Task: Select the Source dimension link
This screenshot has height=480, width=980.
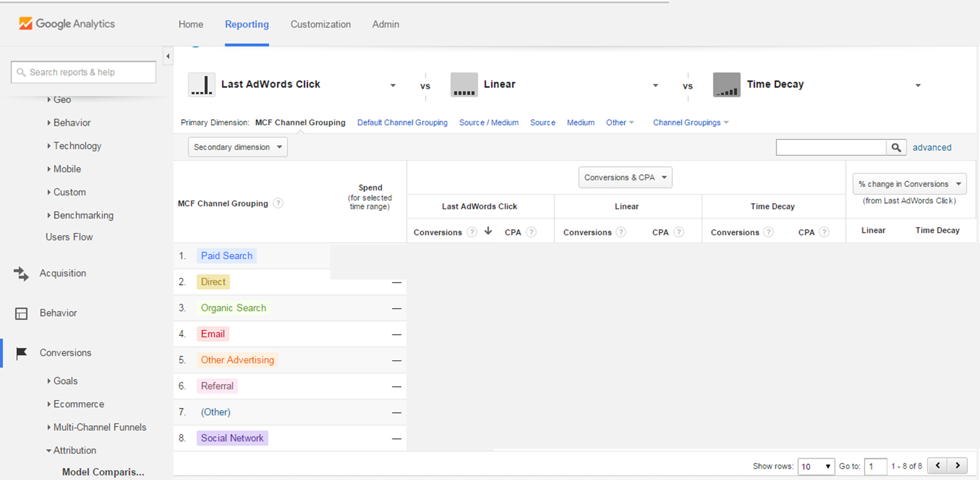Action: [543, 123]
